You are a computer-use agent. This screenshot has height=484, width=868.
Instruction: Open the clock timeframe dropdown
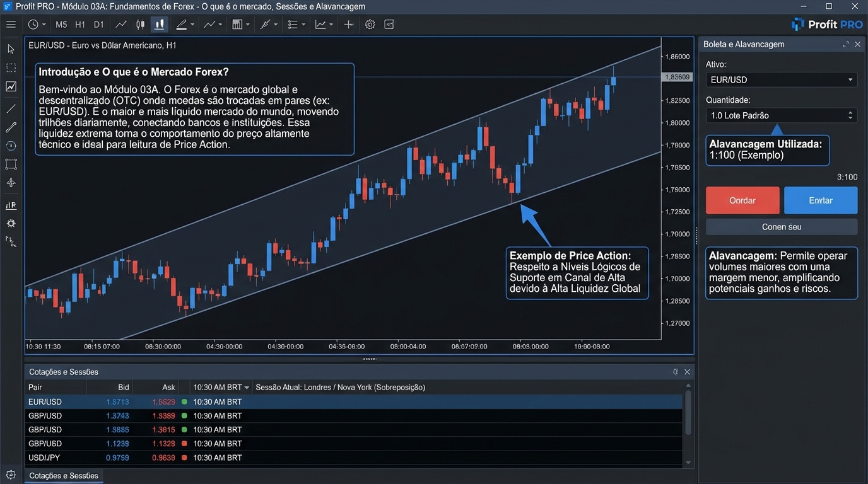point(36,25)
